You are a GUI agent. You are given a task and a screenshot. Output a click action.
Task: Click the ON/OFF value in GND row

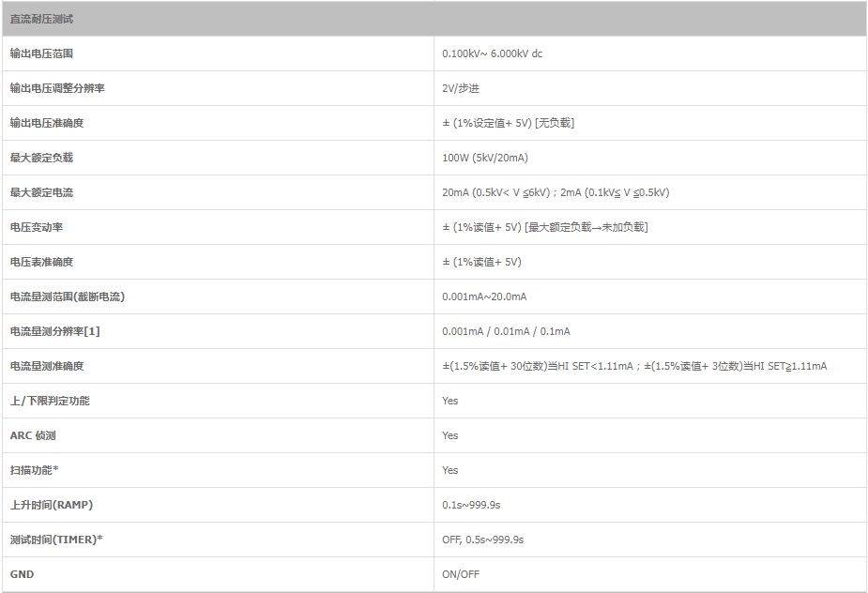(461, 574)
